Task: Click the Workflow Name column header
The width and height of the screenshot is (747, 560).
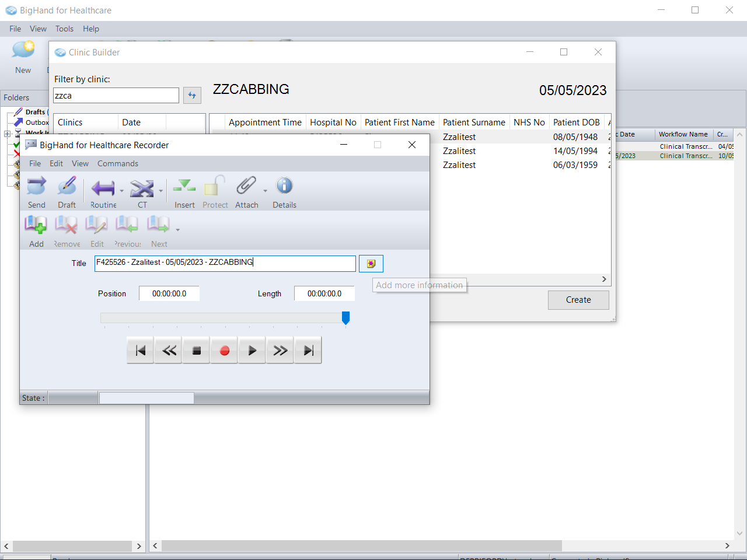Action: [x=683, y=134]
